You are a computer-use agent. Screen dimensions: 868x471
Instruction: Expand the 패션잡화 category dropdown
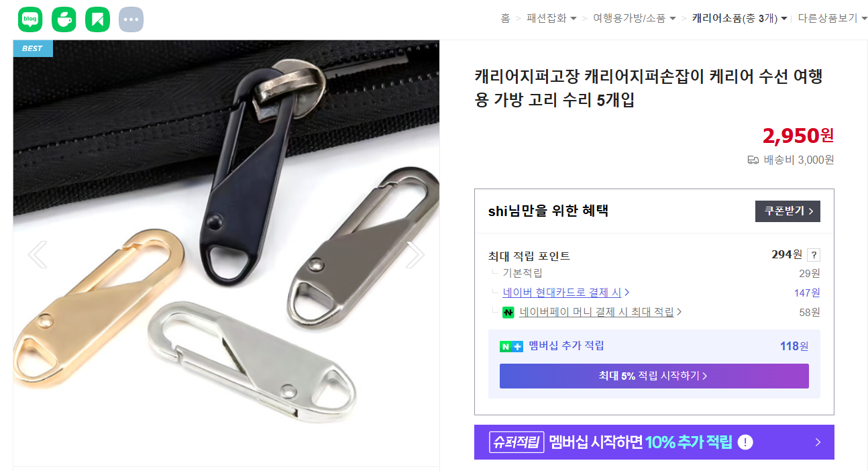click(x=552, y=18)
